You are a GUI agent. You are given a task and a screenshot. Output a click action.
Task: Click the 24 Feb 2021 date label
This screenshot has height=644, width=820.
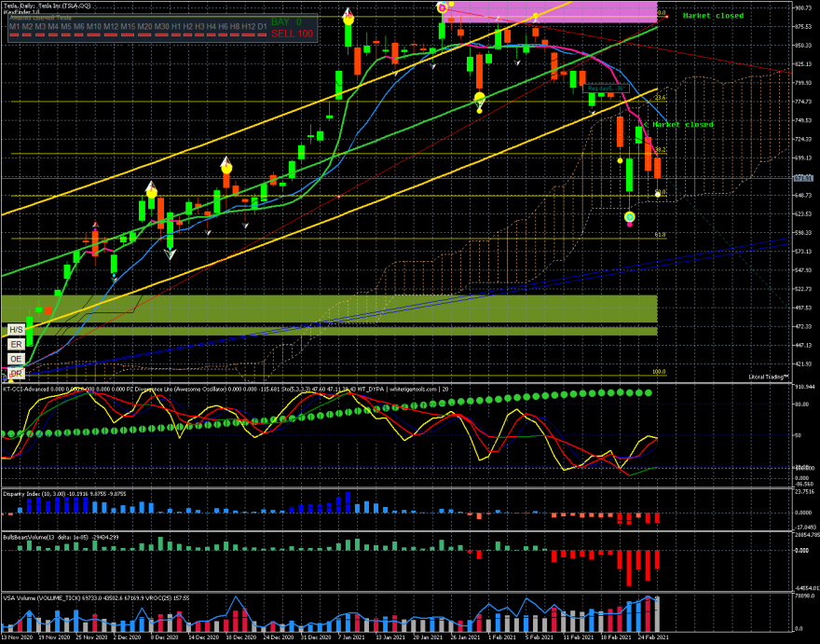(653, 637)
